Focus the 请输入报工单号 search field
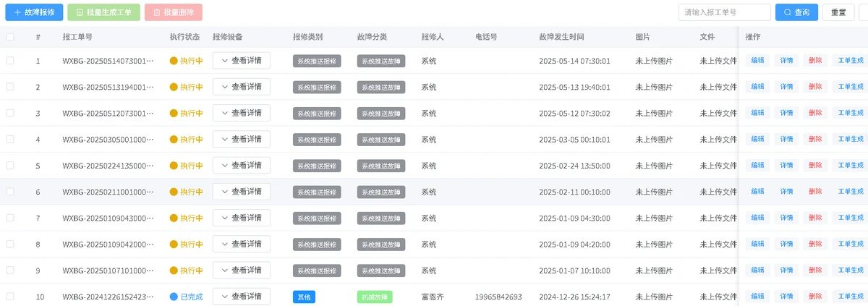Screen dimensions: 868x306 click(x=725, y=12)
